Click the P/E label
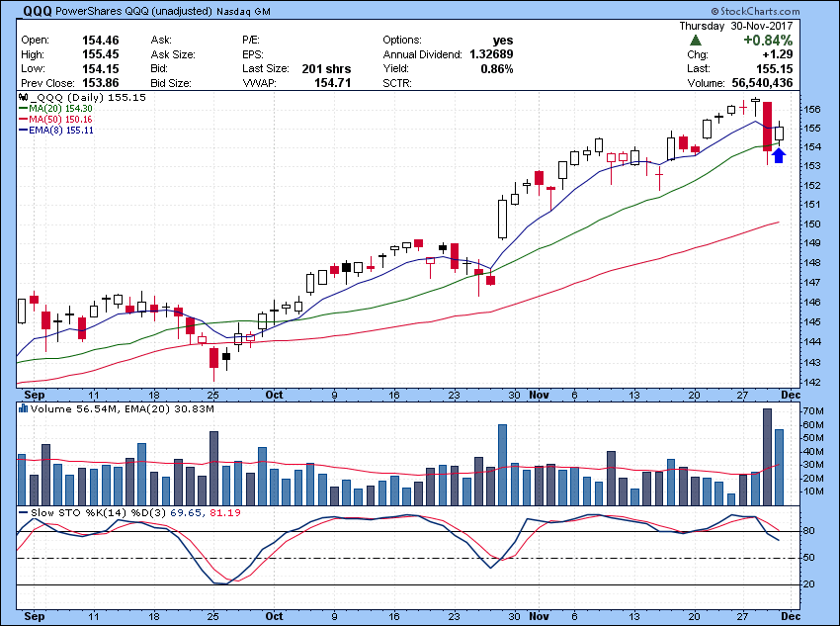This screenshot has width=840, height=626. [251, 41]
